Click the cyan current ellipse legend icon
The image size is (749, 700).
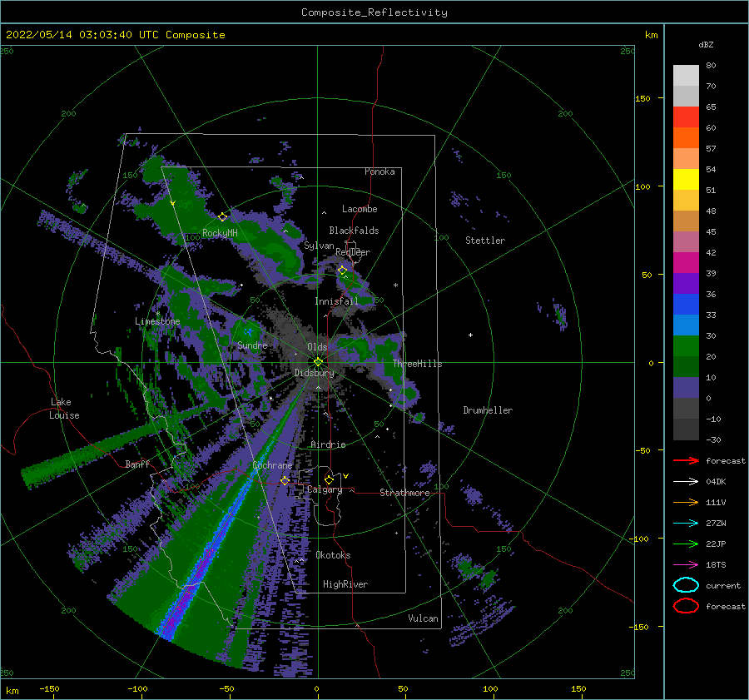(x=686, y=585)
